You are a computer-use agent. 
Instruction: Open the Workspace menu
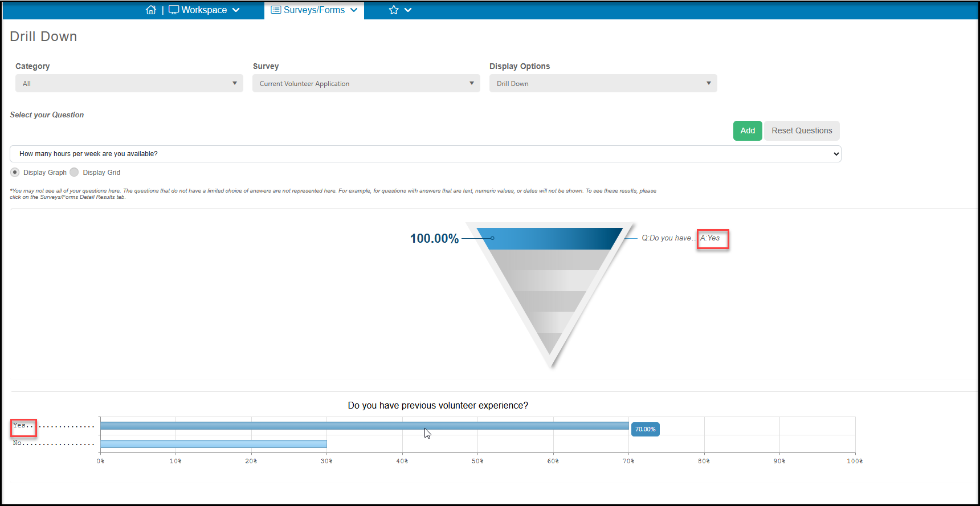[x=204, y=10]
